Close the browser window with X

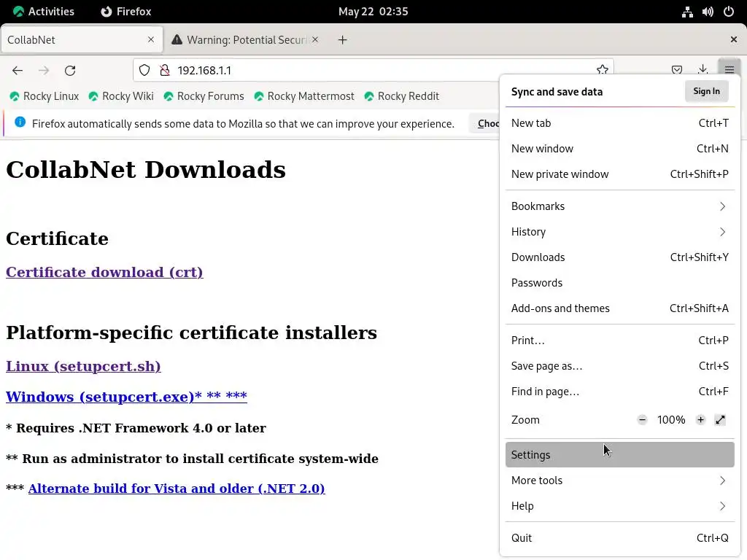coord(734,39)
